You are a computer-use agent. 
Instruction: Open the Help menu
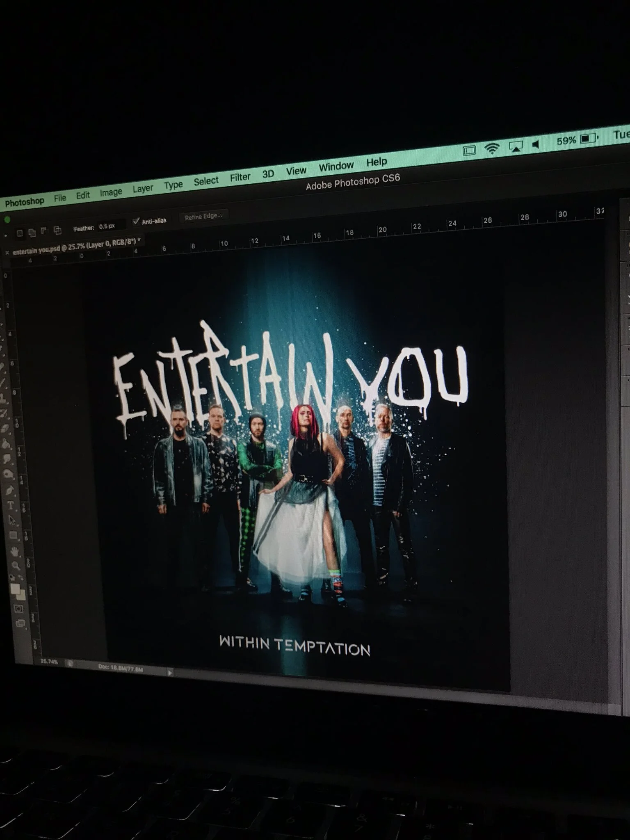click(x=377, y=162)
